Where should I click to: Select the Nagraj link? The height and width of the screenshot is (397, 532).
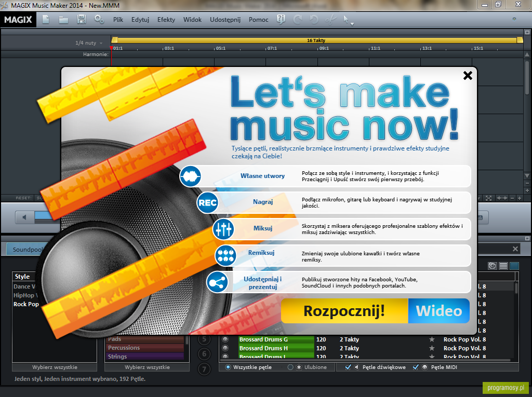point(263,202)
